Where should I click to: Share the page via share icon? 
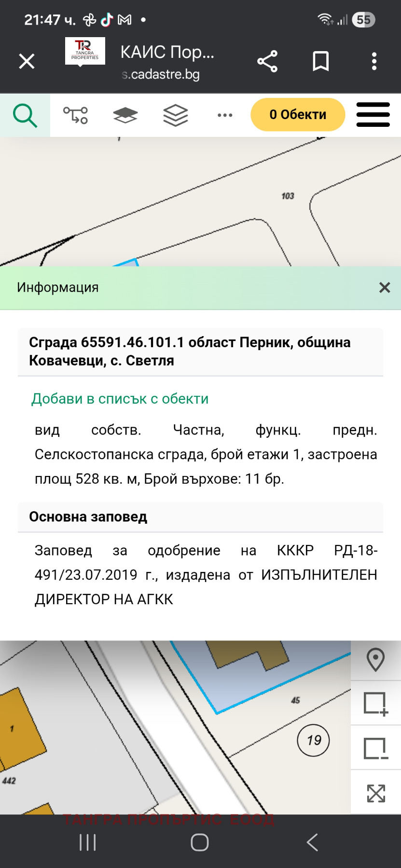pos(267,62)
